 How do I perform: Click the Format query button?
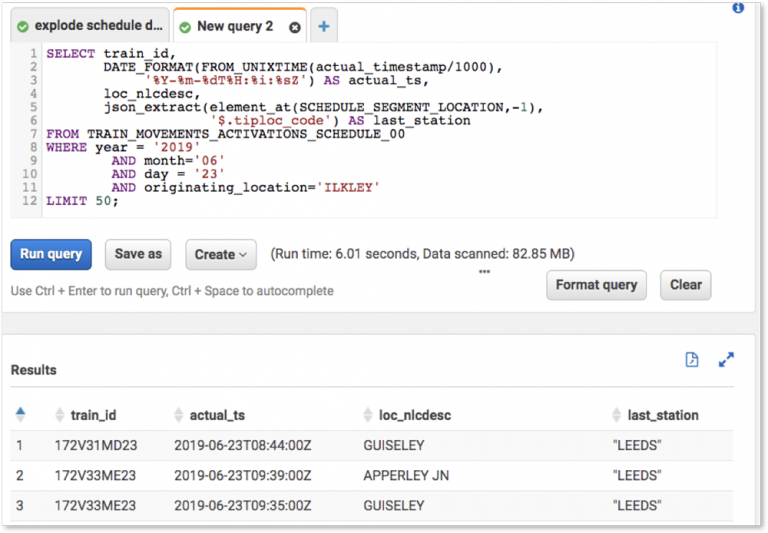(x=596, y=285)
